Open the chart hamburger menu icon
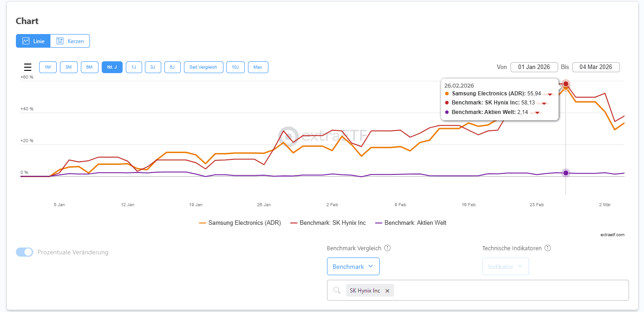 (28, 67)
